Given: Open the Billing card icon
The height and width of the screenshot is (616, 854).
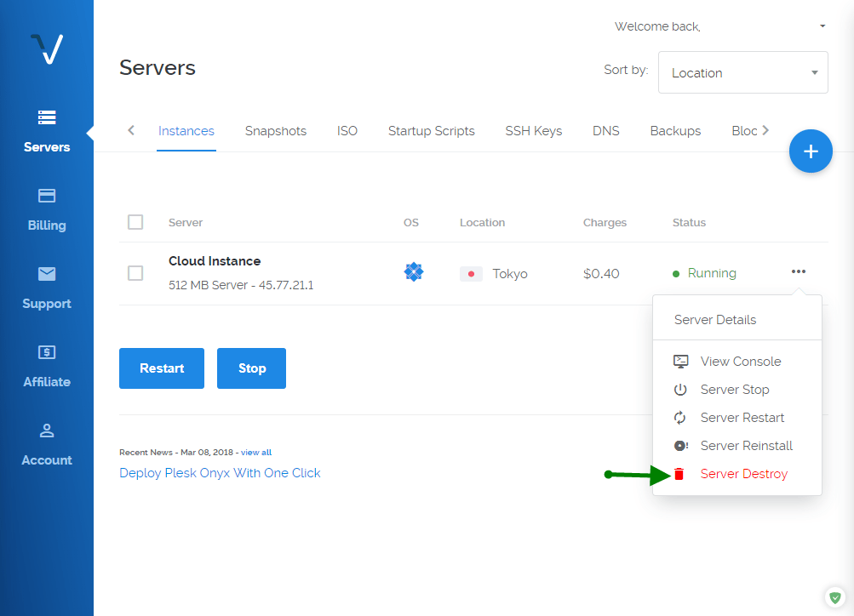Looking at the screenshot, I should pos(47,196).
